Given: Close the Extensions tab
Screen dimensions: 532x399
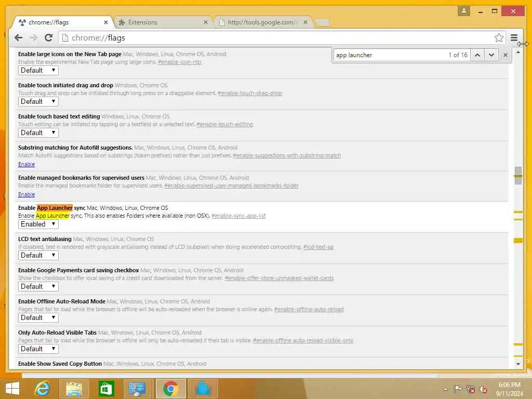Looking at the screenshot, I should [x=206, y=22].
